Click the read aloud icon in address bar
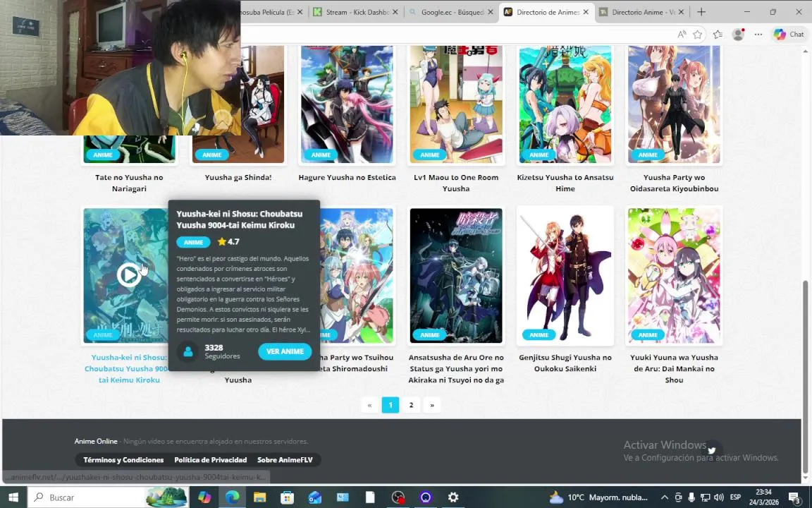Image resolution: width=812 pixels, height=508 pixels. (682, 34)
